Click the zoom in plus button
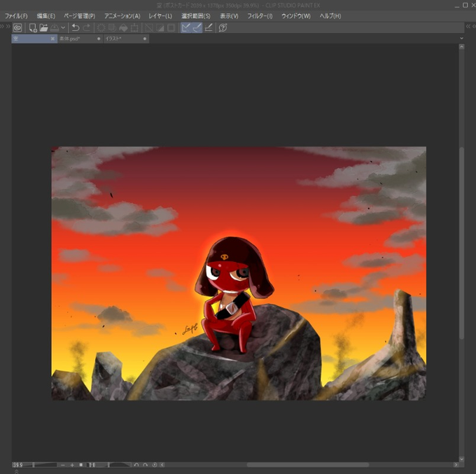This screenshot has height=474, width=476. [x=72, y=465]
